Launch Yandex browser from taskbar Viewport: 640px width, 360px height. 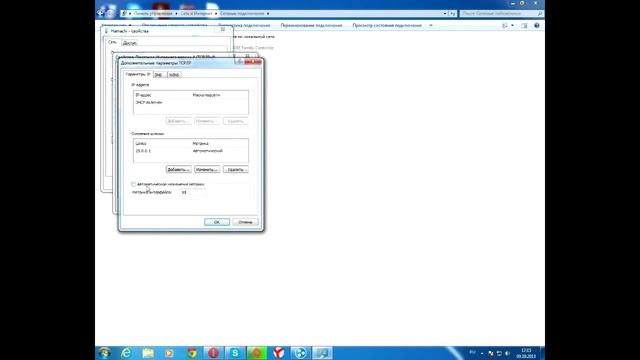tap(279, 353)
